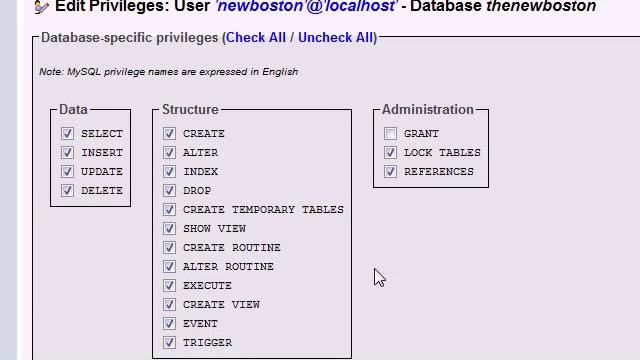
Task: Click the GRANT label text
Action: pyautogui.click(x=421, y=134)
